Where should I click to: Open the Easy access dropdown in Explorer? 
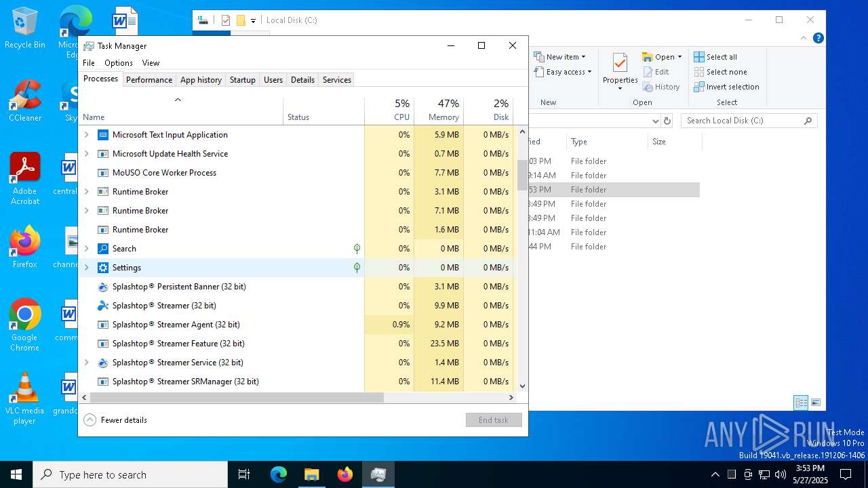coord(563,72)
